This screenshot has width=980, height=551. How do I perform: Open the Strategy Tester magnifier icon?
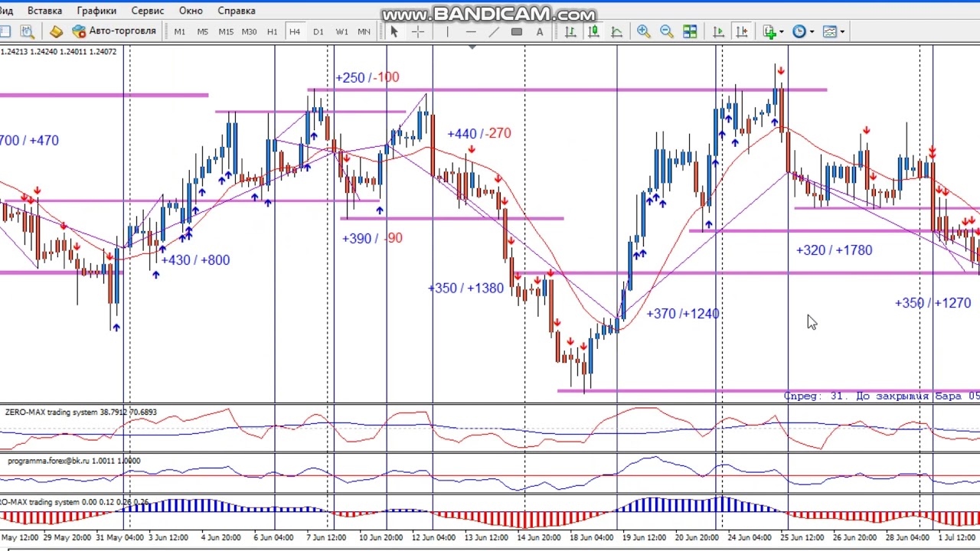(27, 31)
